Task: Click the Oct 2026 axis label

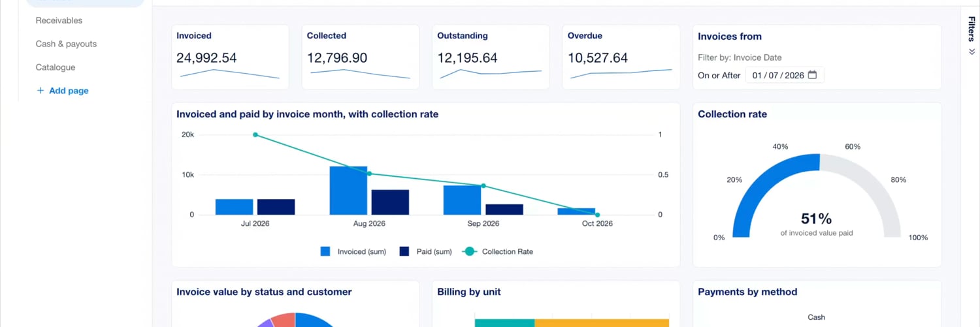Action: pyautogui.click(x=597, y=223)
